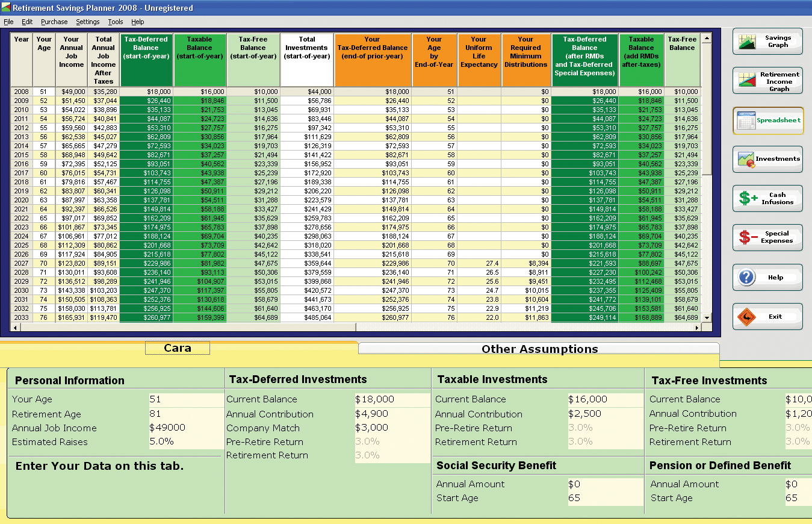812x524 pixels.
Task: Click the Tax-Deferred Balance column header
Action: point(146,60)
